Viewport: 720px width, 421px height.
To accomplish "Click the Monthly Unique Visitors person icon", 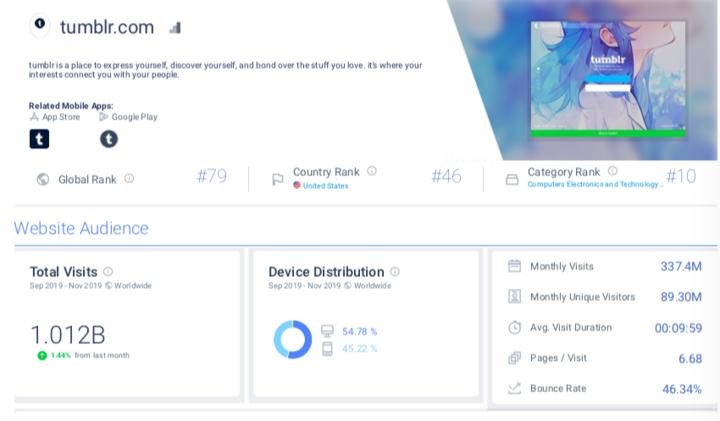I will pos(514,297).
